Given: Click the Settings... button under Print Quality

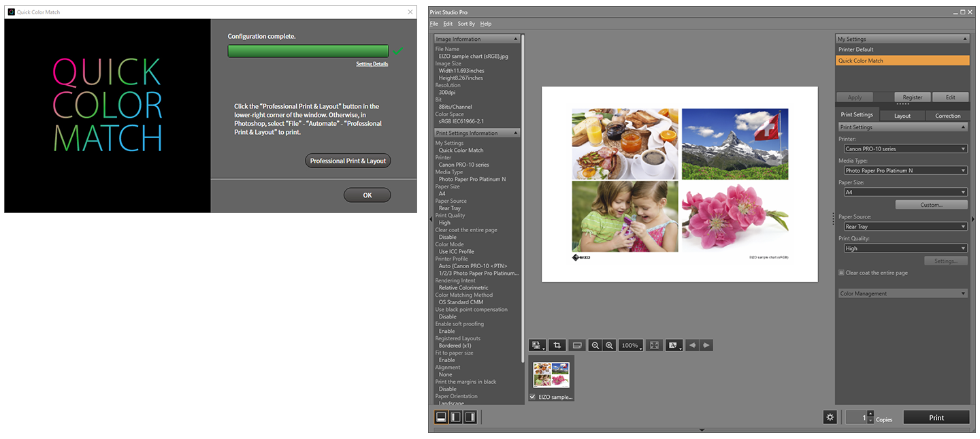Looking at the screenshot, I should [x=946, y=261].
